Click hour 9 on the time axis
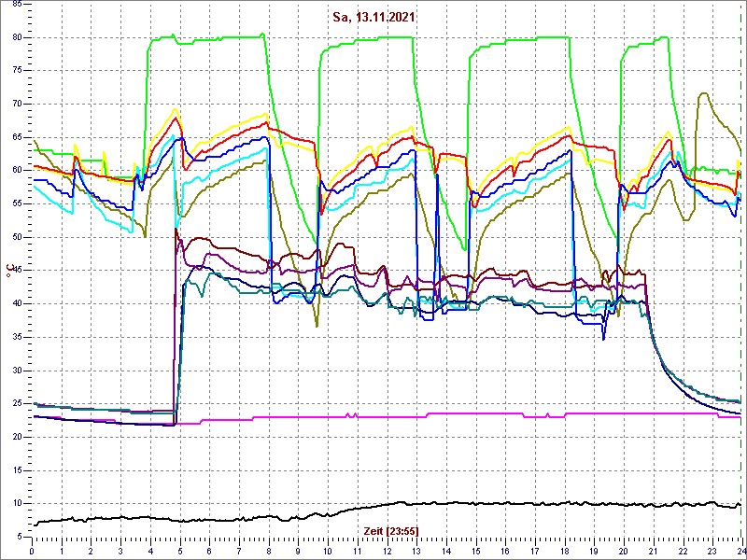The width and height of the screenshot is (747, 560). [x=298, y=551]
